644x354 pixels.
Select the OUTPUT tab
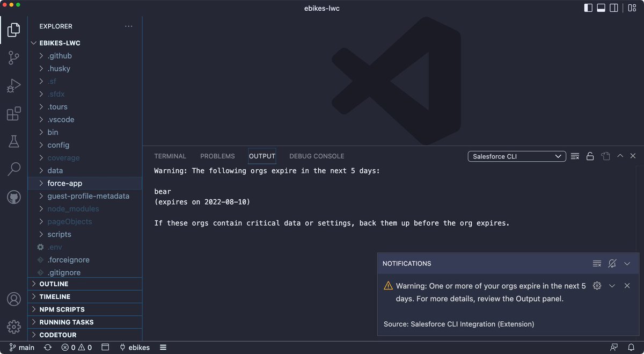pos(262,156)
